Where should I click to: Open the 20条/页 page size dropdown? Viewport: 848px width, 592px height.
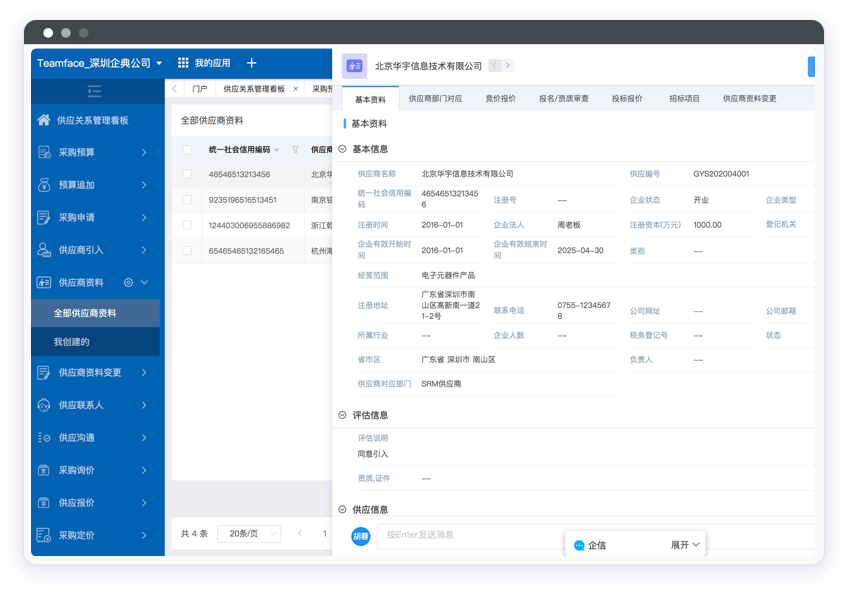[x=249, y=534]
